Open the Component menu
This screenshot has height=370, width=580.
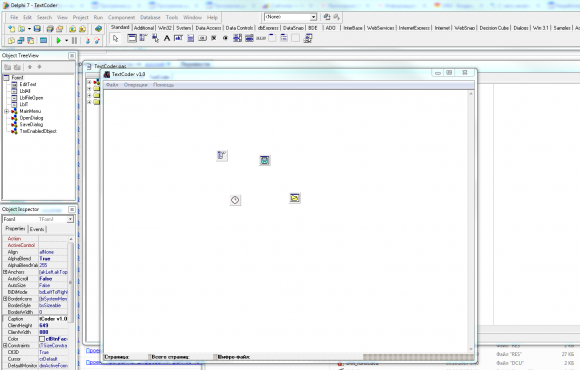coord(121,17)
